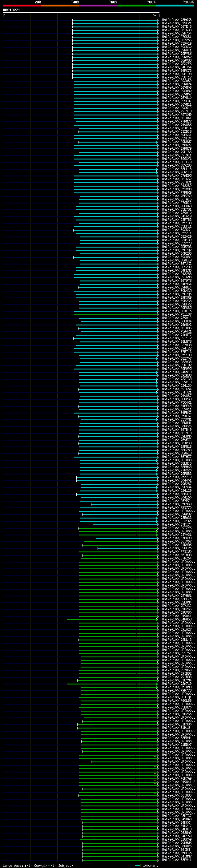Click the cyan ~100% identity legend segment

pos(175,6)
